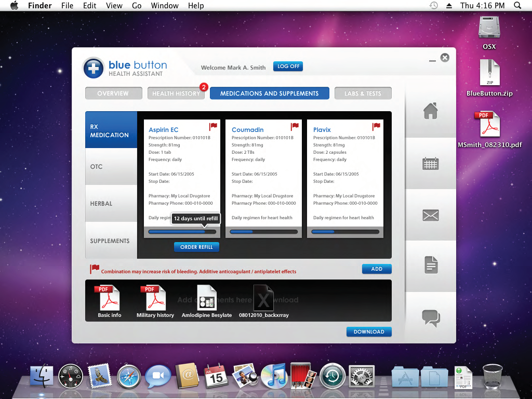Image resolution: width=532 pixels, height=399 pixels.
Task: Open the File menu
Action: [67, 5]
